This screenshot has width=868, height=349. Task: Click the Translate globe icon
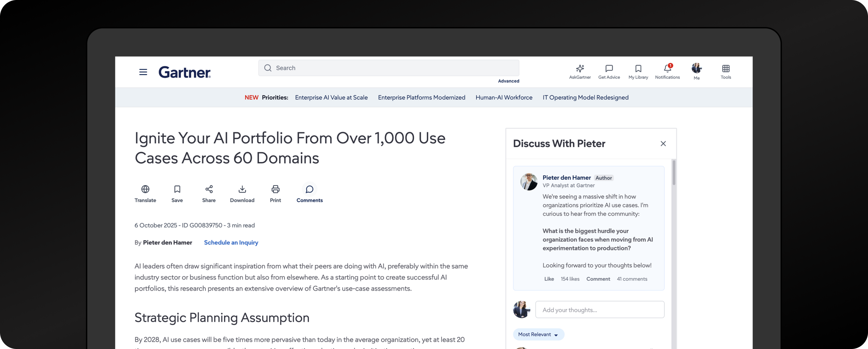point(145,189)
